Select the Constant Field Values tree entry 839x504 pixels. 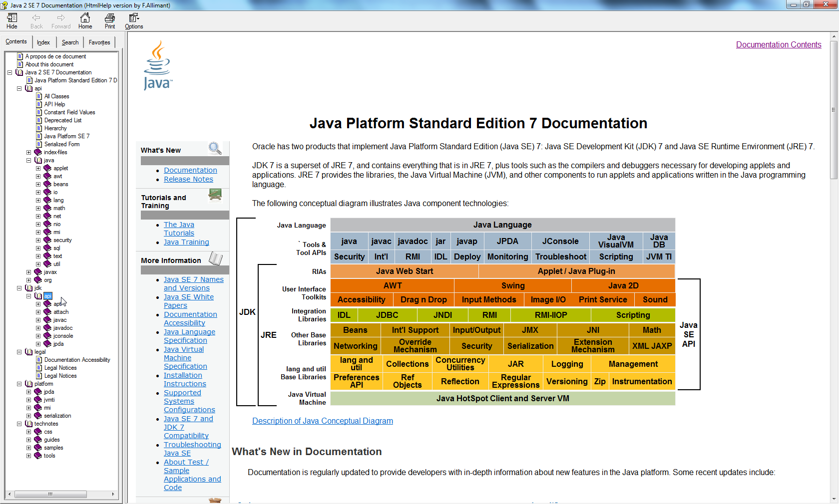point(69,112)
